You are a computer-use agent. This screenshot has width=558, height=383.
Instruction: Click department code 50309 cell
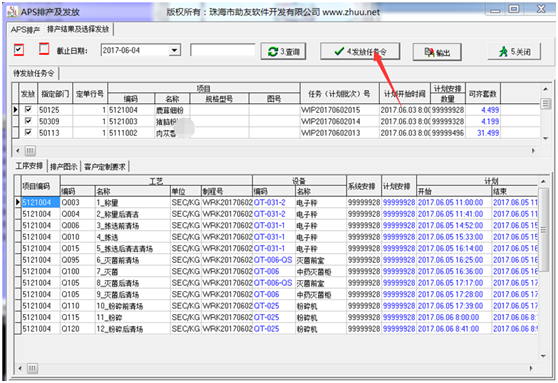[55, 121]
